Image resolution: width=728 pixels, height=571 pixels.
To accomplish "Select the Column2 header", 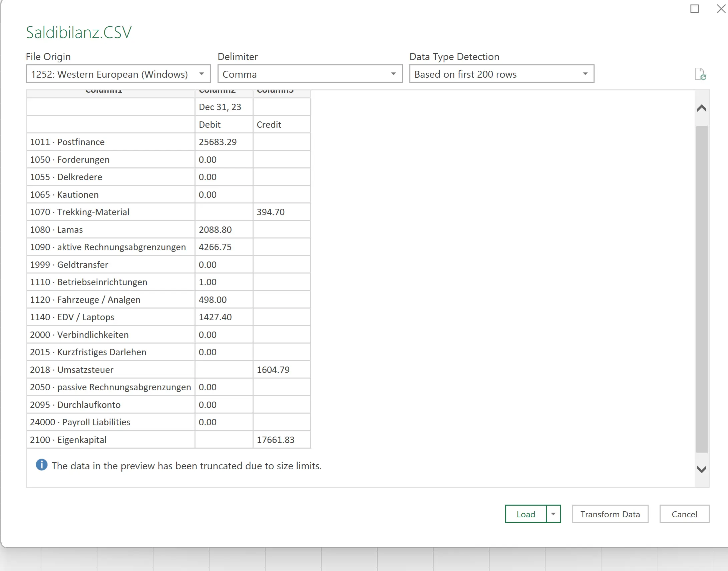I will tap(217, 91).
